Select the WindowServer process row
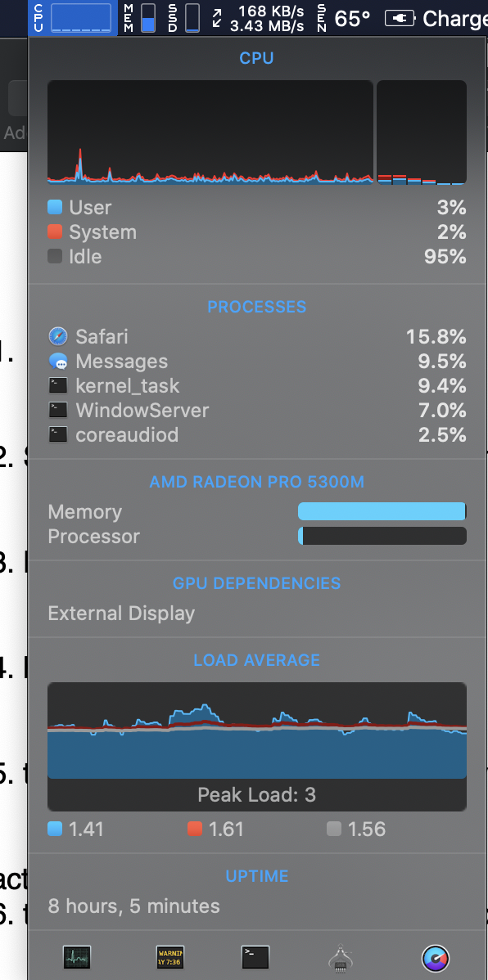This screenshot has width=488, height=980. pos(257,410)
